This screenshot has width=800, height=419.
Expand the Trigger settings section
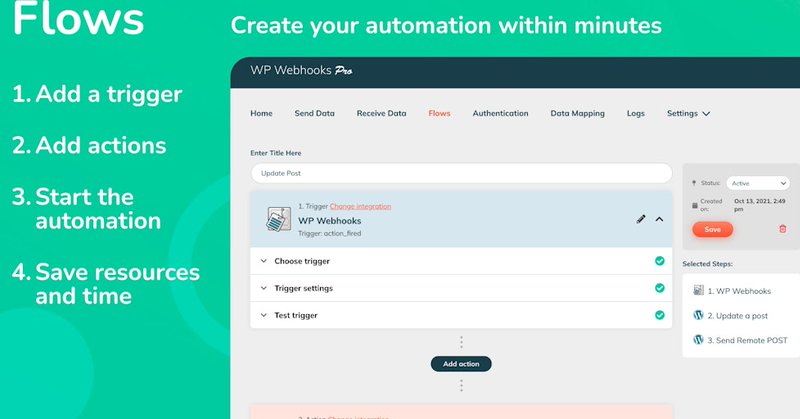tap(461, 288)
